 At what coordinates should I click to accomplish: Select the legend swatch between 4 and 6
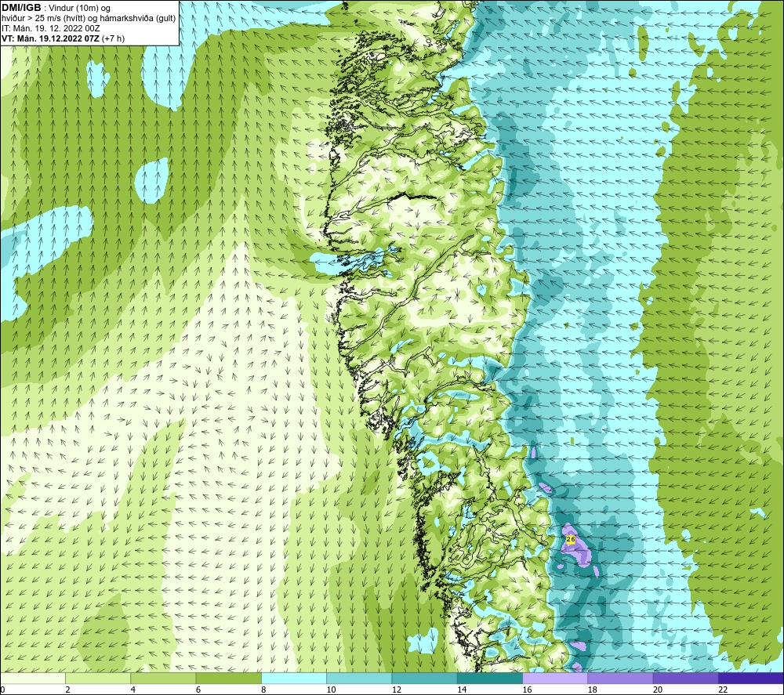click(163, 678)
